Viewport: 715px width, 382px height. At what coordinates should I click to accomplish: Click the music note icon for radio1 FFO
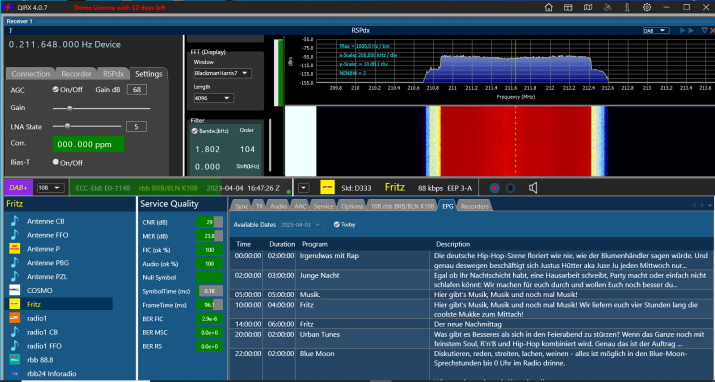15,346
